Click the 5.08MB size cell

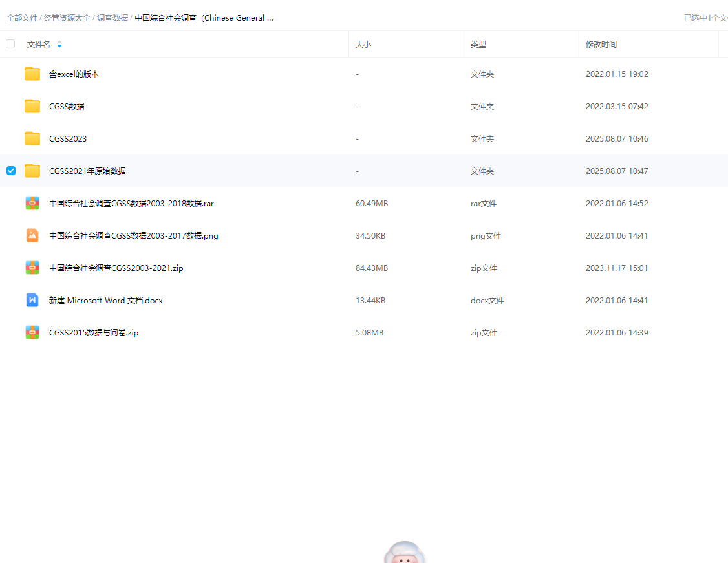click(370, 333)
